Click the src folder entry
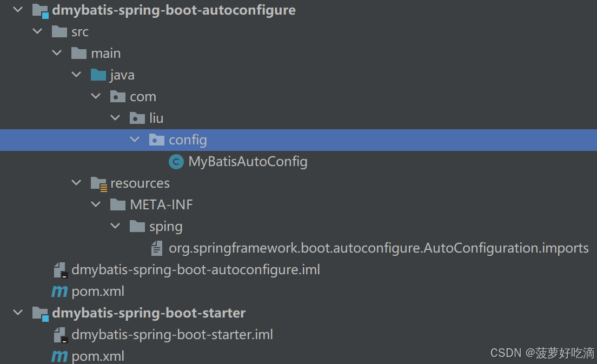The width and height of the screenshot is (597, 364). (x=80, y=31)
